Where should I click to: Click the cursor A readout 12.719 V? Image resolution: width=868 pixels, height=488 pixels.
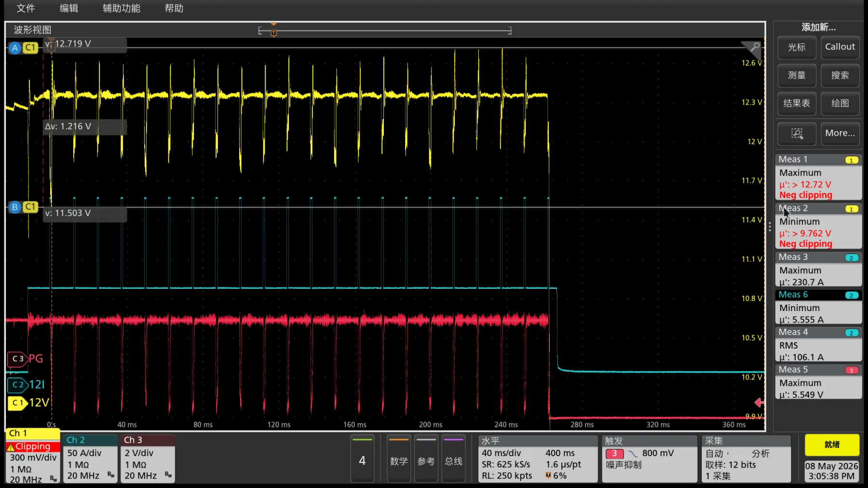[85, 44]
